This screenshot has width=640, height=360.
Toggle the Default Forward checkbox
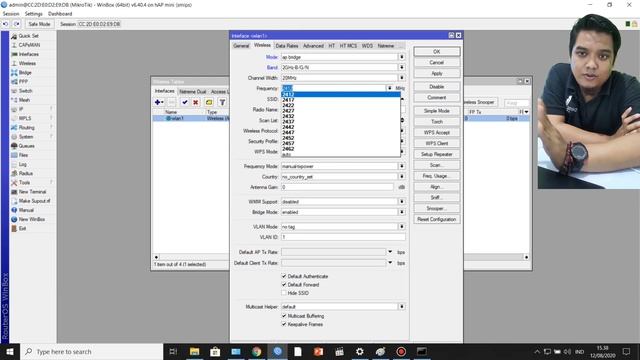[x=284, y=284]
